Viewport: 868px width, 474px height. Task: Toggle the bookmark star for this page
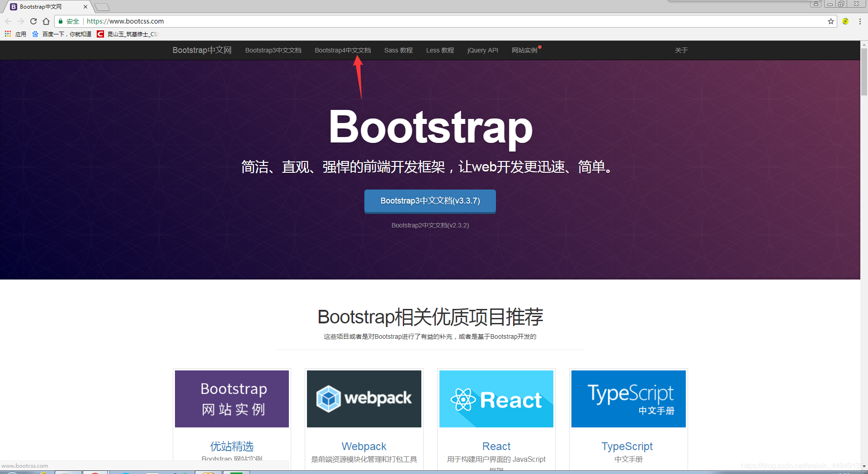[x=831, y=21]
